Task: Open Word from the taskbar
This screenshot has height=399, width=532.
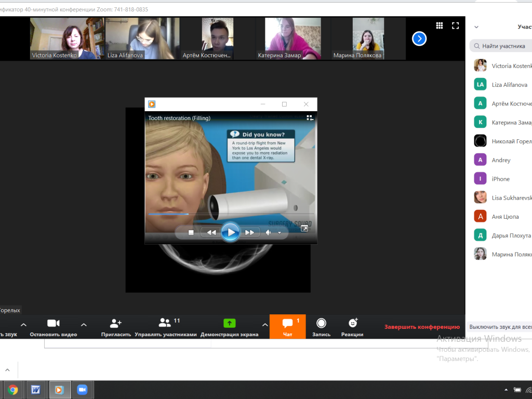Action: pos(36,390)
